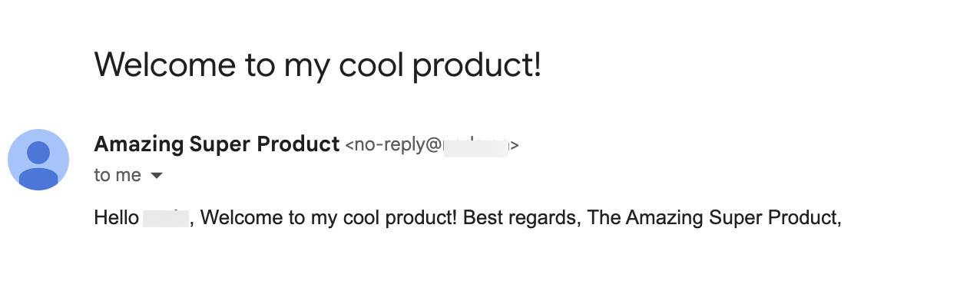Click "The Amazing Super Product" signature text

coord(712,218)
